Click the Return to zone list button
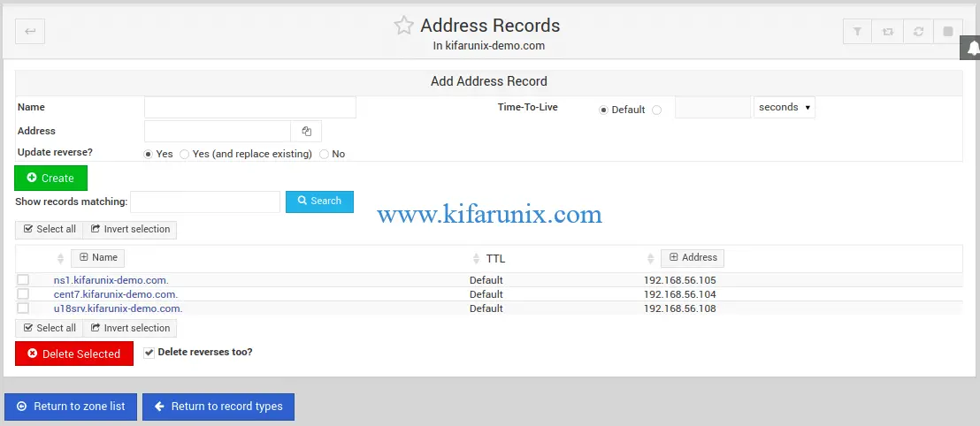 71,407
